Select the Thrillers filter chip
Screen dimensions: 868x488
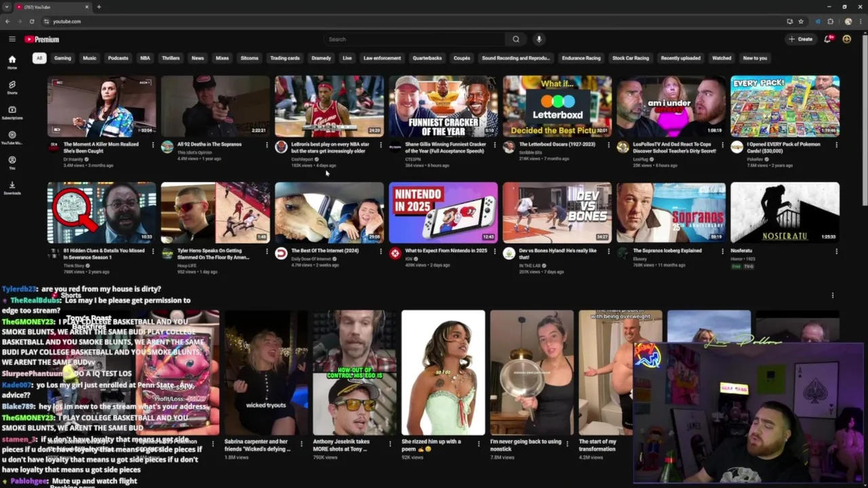171,58
